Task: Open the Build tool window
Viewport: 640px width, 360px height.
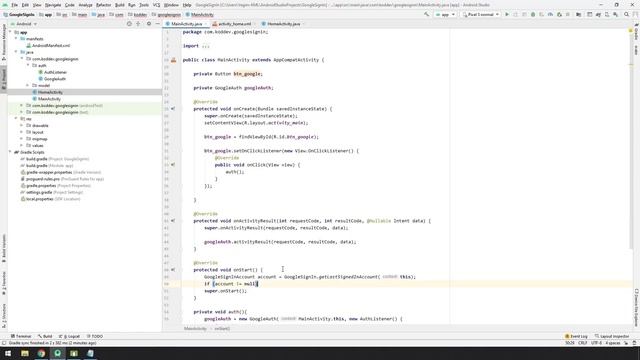Action: 45,336
